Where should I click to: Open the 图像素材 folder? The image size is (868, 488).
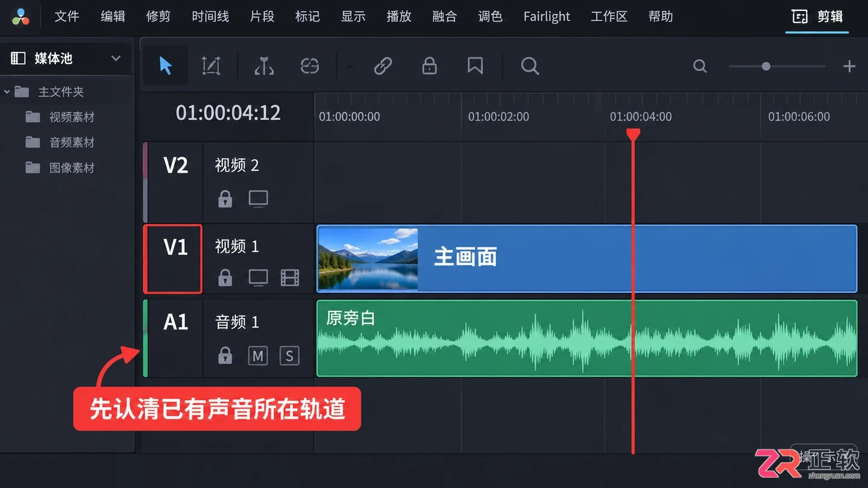60,167
